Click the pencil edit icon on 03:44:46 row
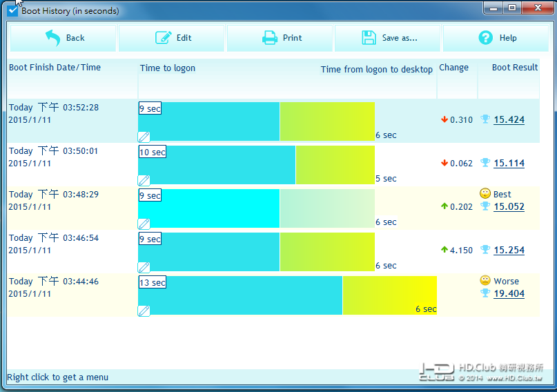 click(x=144, y=311)
